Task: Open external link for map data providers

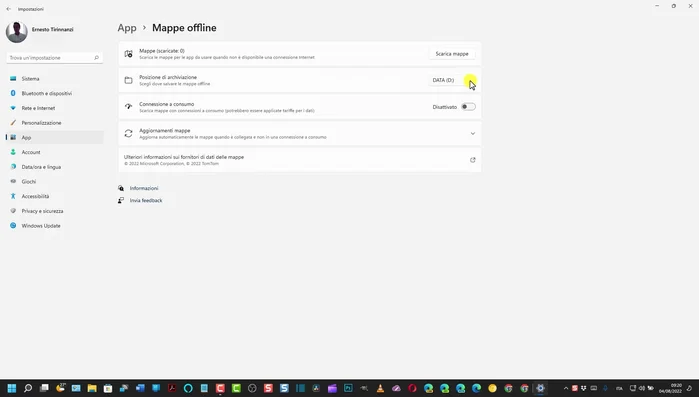Action: click(473, 160)
